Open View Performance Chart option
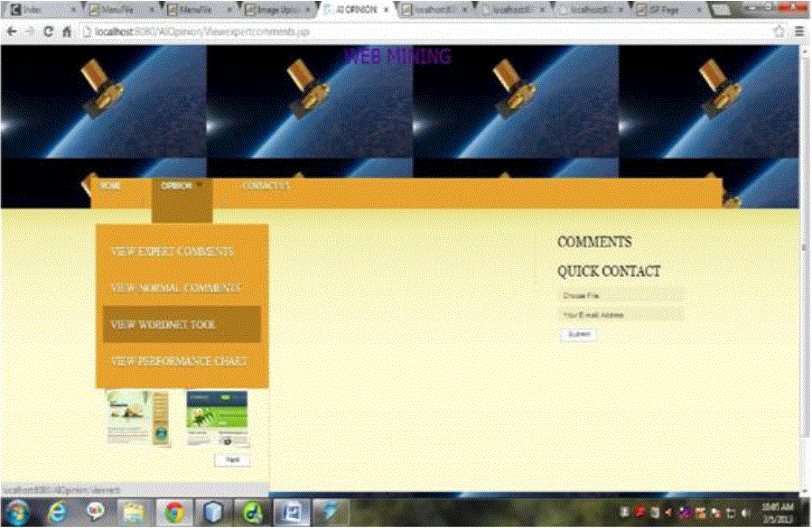Image resolution: width=812 pixels, height=528 pixels. point(178,361)
